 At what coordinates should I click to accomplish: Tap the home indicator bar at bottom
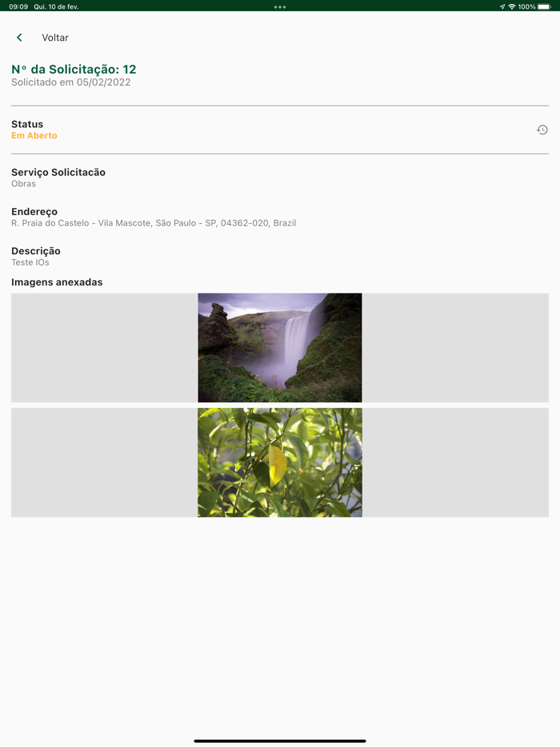280,741
